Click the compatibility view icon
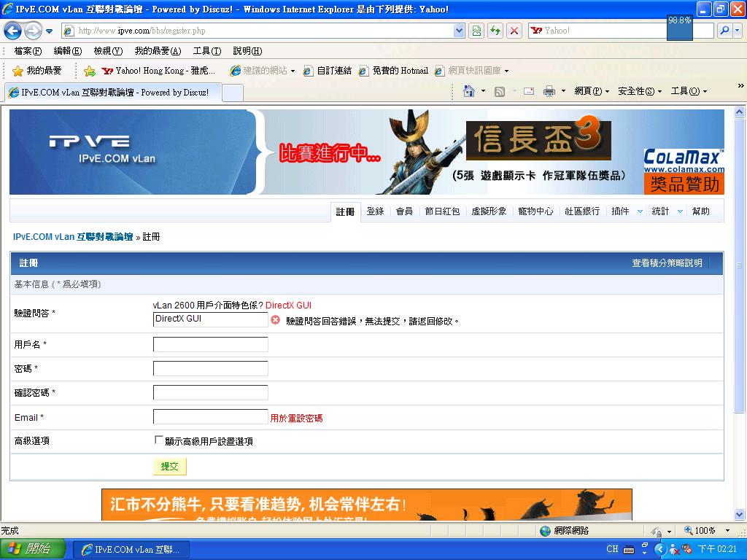747x560 pixels. (x=476, y=31)
